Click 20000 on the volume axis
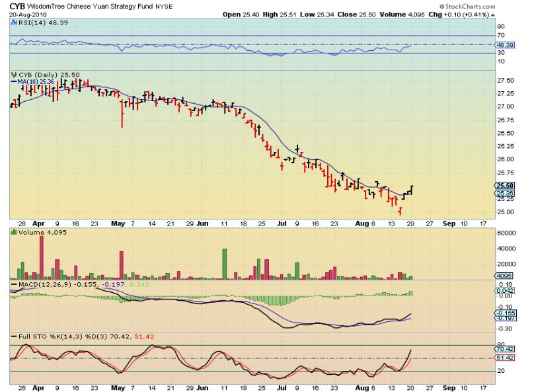Image resolution: width=536 pixels, height=392 pixels. (507, 264)
